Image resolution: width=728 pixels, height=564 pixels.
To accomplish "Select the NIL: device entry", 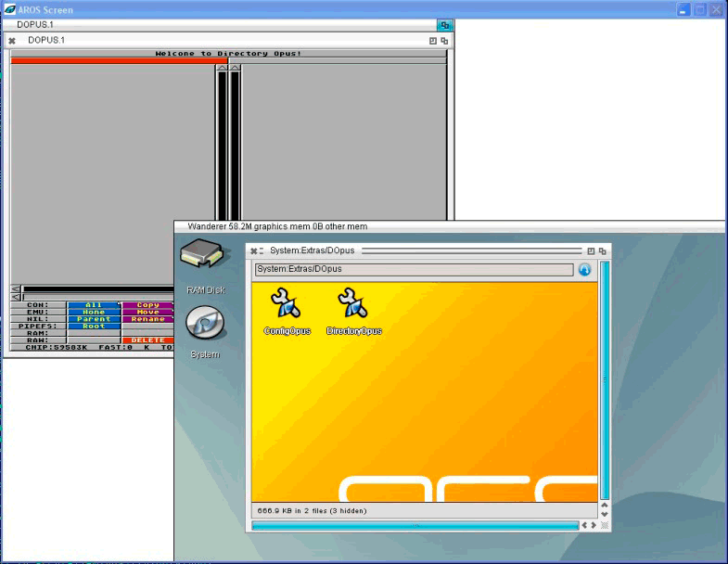I will click(38, 319).
